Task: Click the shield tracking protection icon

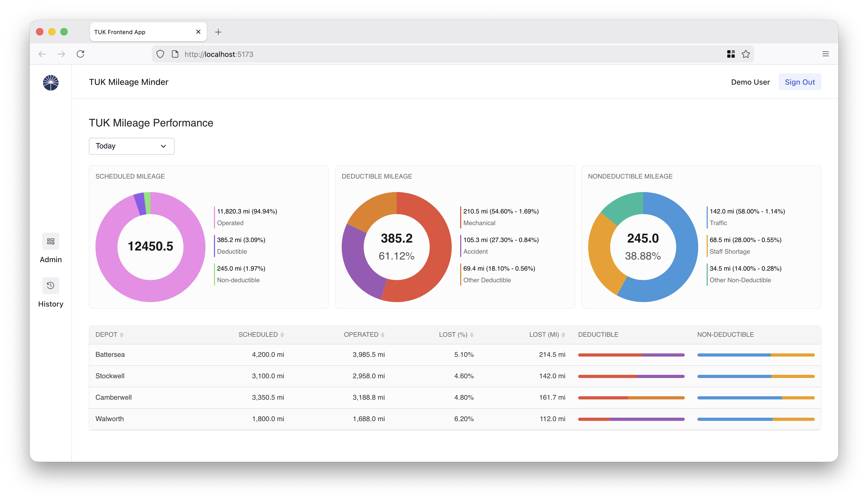Action: (160, 54)
